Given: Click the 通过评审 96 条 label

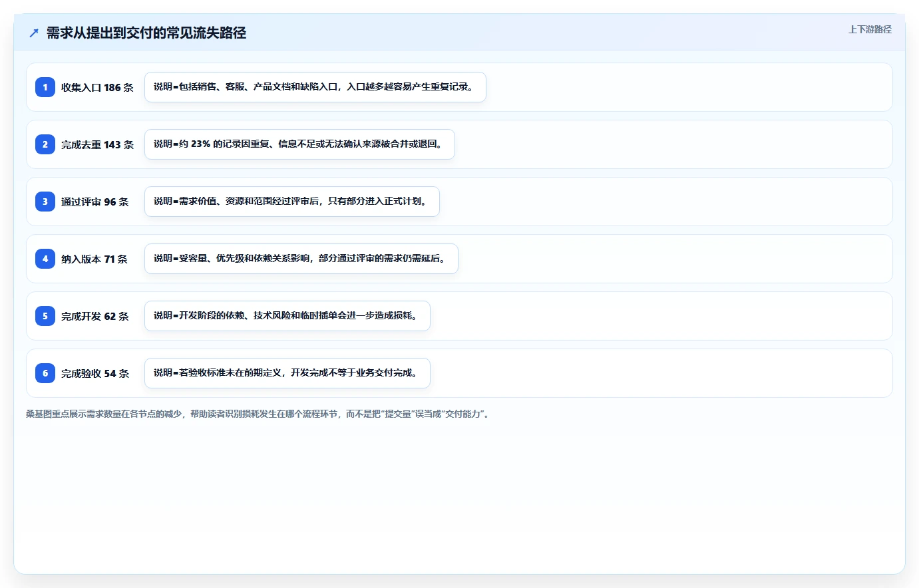Looking at the screenshot, I should pos(94,202).
